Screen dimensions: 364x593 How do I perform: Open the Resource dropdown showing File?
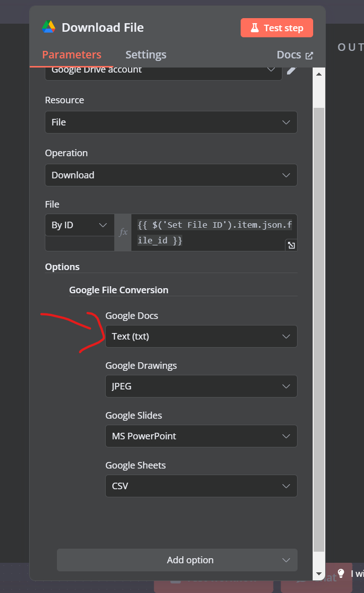[x=171, y=122]
